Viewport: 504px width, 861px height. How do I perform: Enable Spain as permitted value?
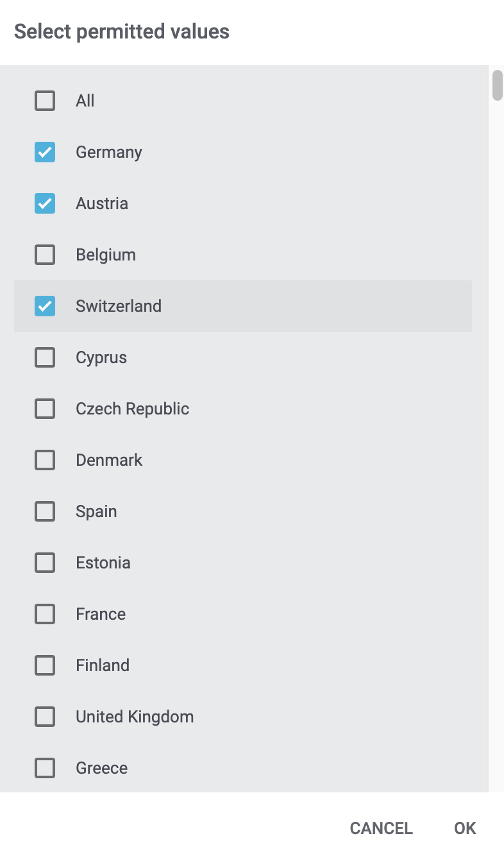tap(45, 511)
